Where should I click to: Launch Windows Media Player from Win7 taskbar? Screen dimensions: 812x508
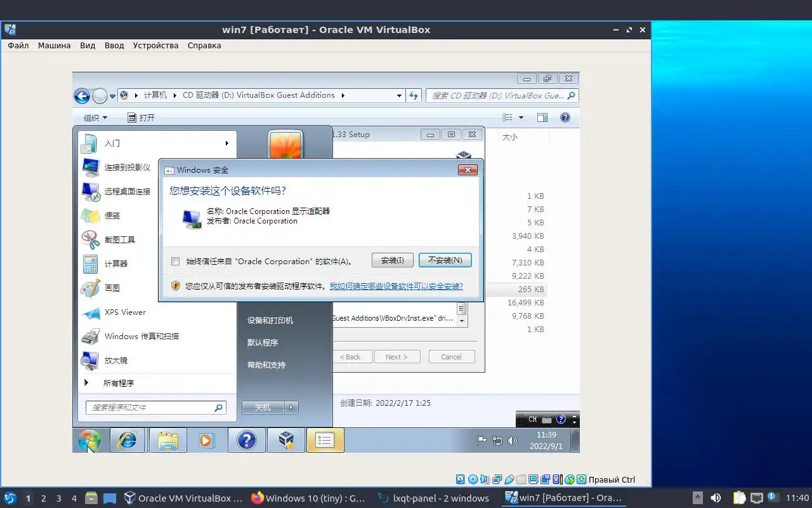tap(206, 440)
